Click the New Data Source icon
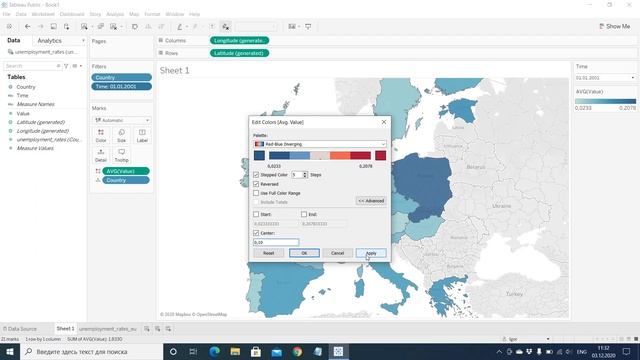Viewport: 640px width, 360px height. [x=66, y=27]
